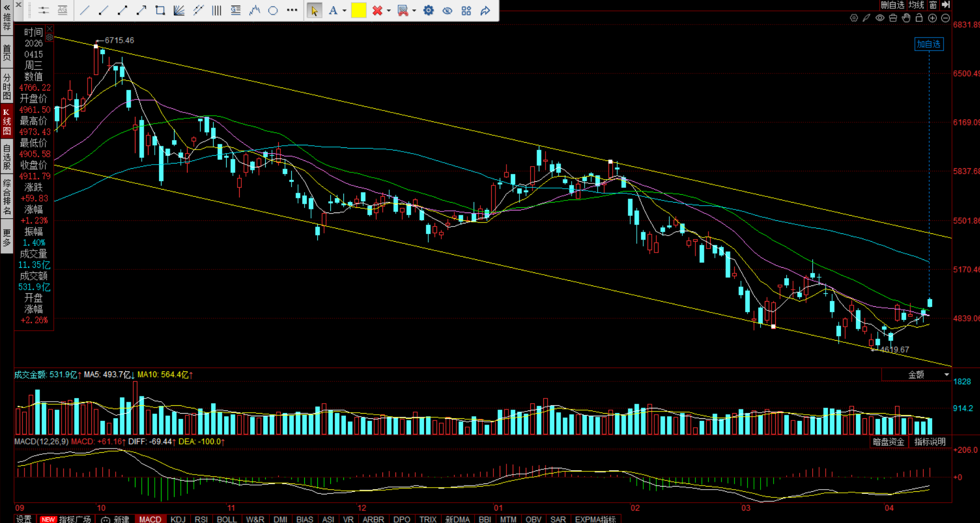Screen dimensions: 980x523
Task: Toggle eye icon in drawing toolbar
Action: (x=447, y=10)
